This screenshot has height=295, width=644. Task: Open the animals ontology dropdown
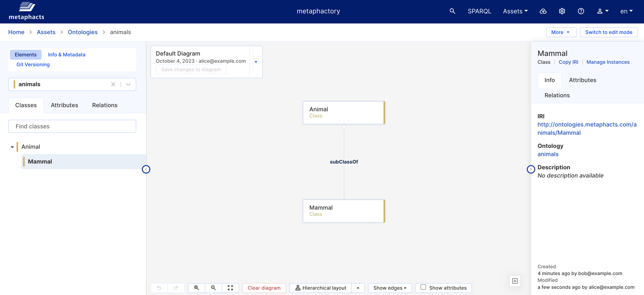128,85
